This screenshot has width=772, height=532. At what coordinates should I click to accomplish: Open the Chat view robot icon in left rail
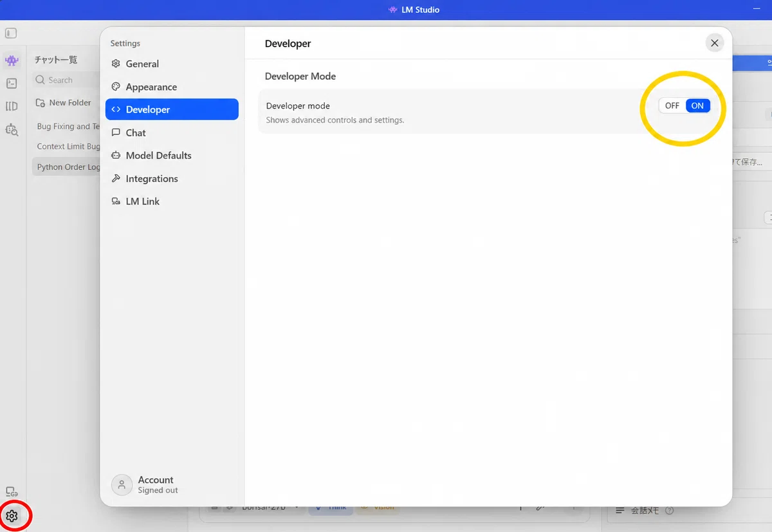pos(12,61)
